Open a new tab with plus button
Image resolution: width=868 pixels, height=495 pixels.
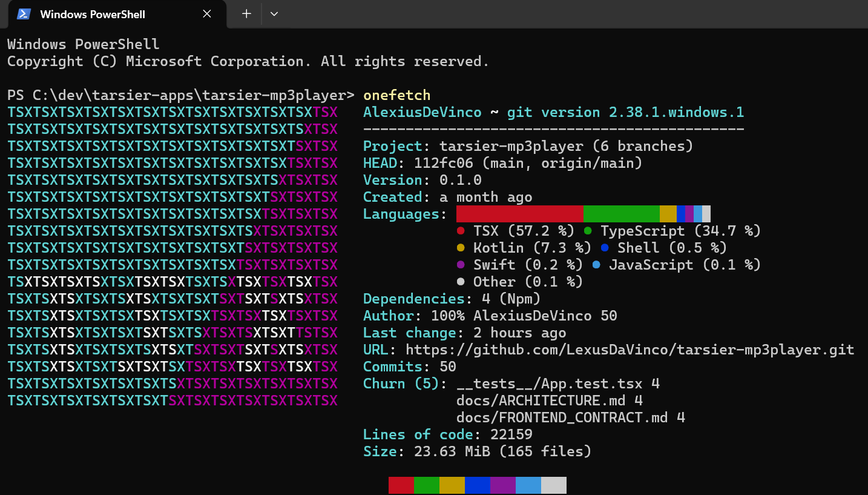click(246, 14)
